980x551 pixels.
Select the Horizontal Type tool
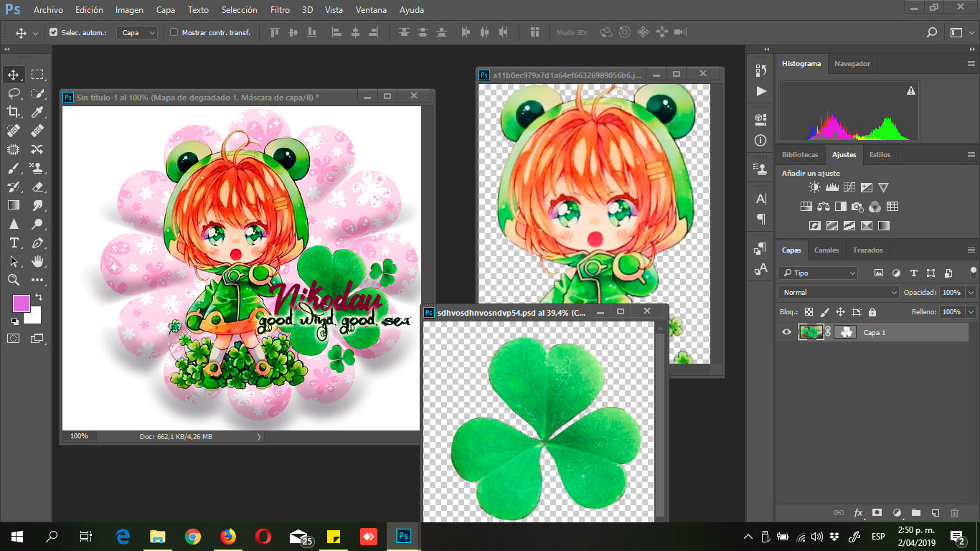pyautogui.click(x=14, y=242)
